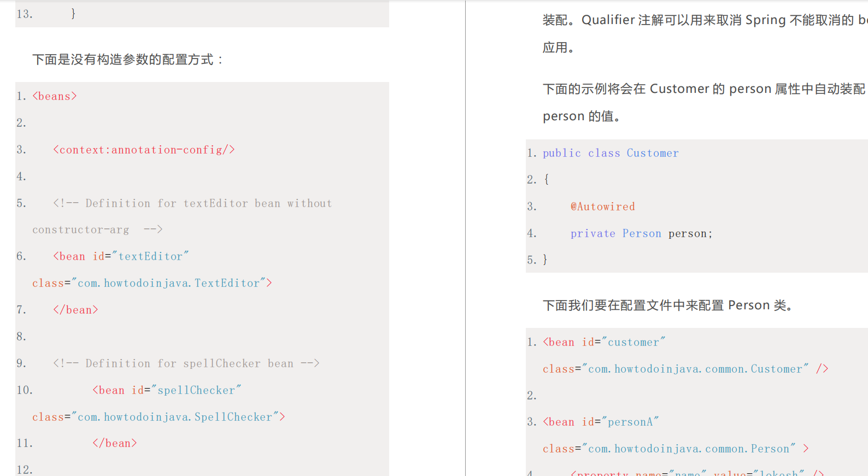Click the closing brace on line 13

coord(73,14)
